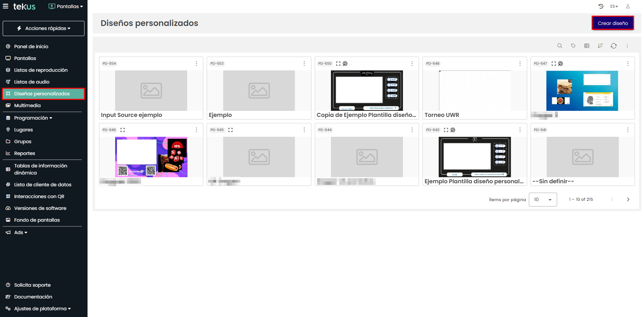
Task: Refresh the designs list
Action: point(613,46)
